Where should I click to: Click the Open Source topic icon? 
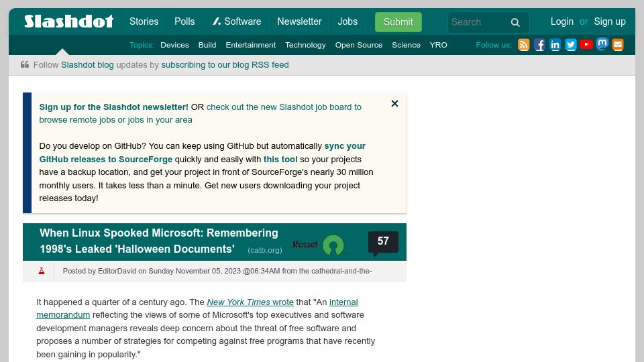(x=333, y=245)
